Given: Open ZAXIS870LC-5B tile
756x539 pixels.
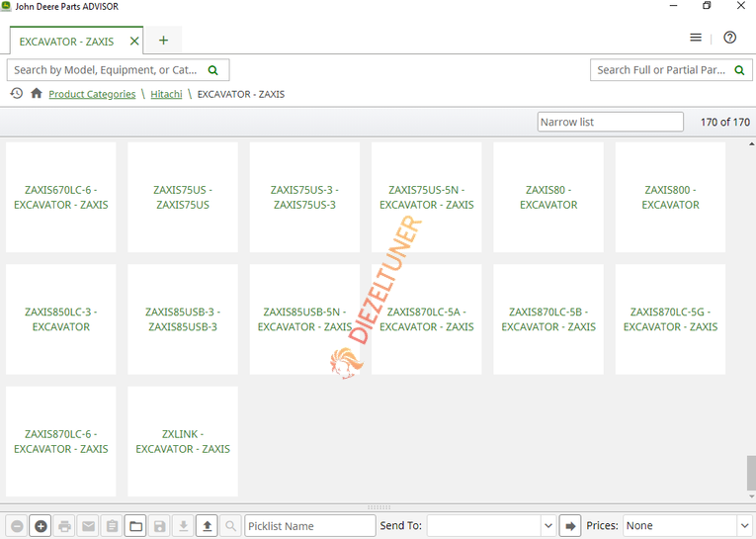Looking at the screenshot, I should pos(548,319).
